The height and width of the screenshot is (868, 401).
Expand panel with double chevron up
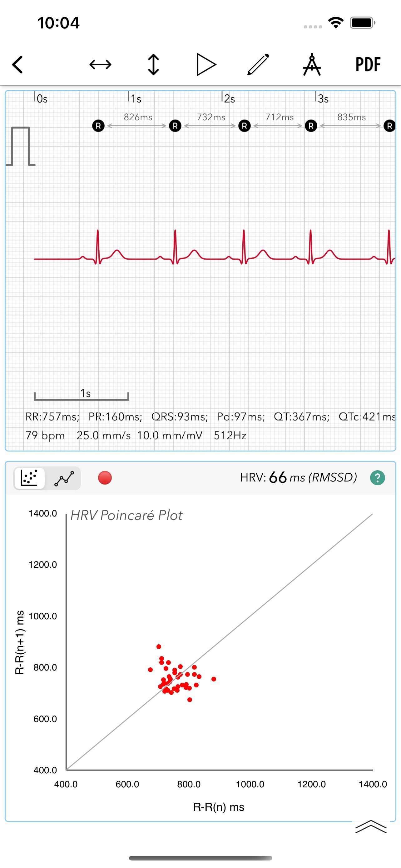371,827
